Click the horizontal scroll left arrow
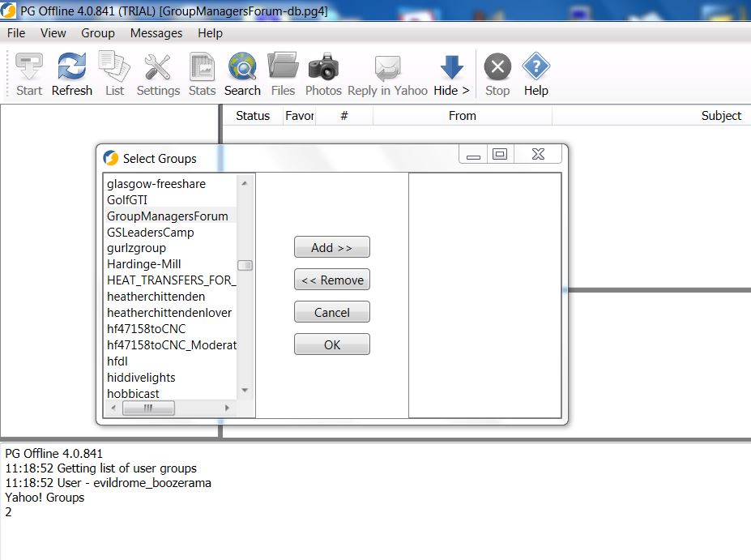This screenshot has width=751, height=560. [113, 408]
